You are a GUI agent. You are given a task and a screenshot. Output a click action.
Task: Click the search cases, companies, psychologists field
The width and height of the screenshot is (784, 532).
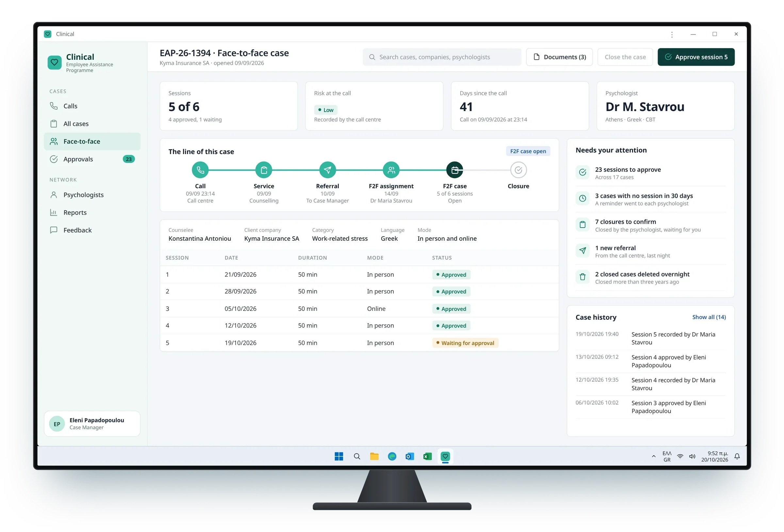point(442,57)
